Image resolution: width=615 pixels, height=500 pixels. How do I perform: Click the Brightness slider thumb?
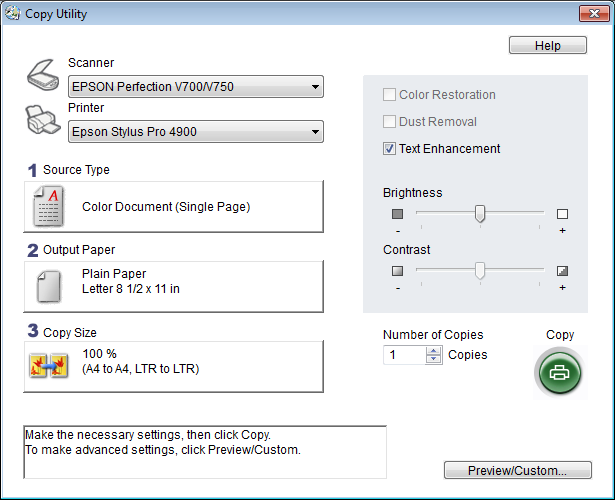480,214
